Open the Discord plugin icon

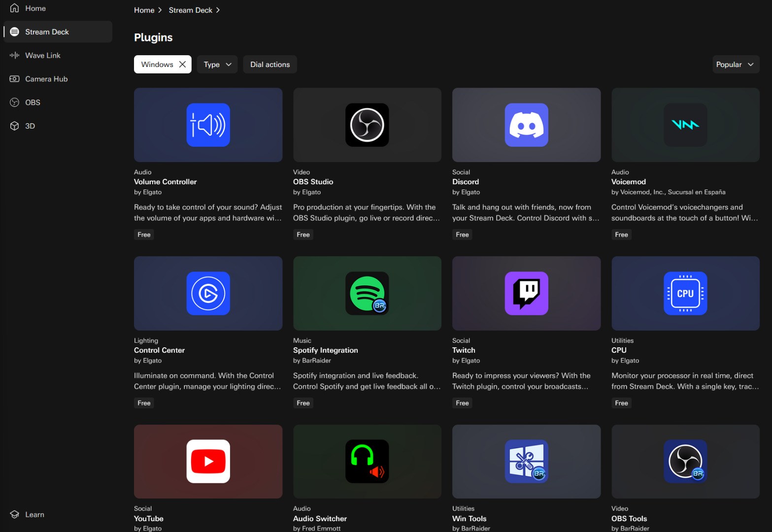tap(526, 125)
